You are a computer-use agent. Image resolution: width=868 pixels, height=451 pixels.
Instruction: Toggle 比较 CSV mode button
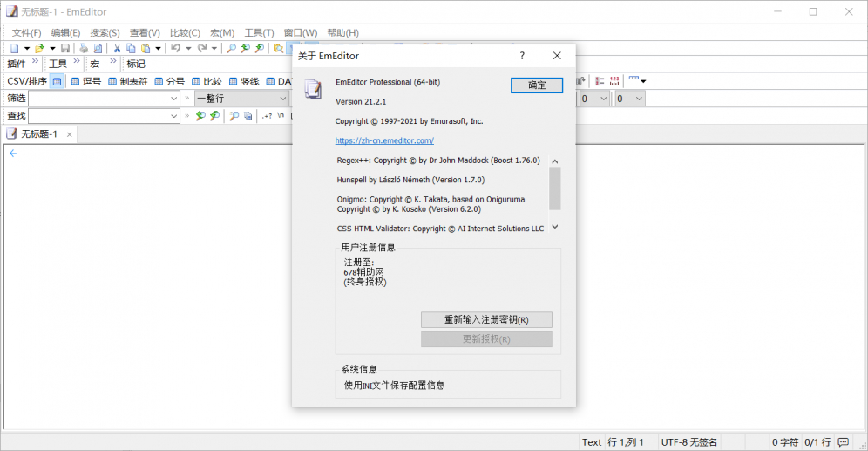207,81
